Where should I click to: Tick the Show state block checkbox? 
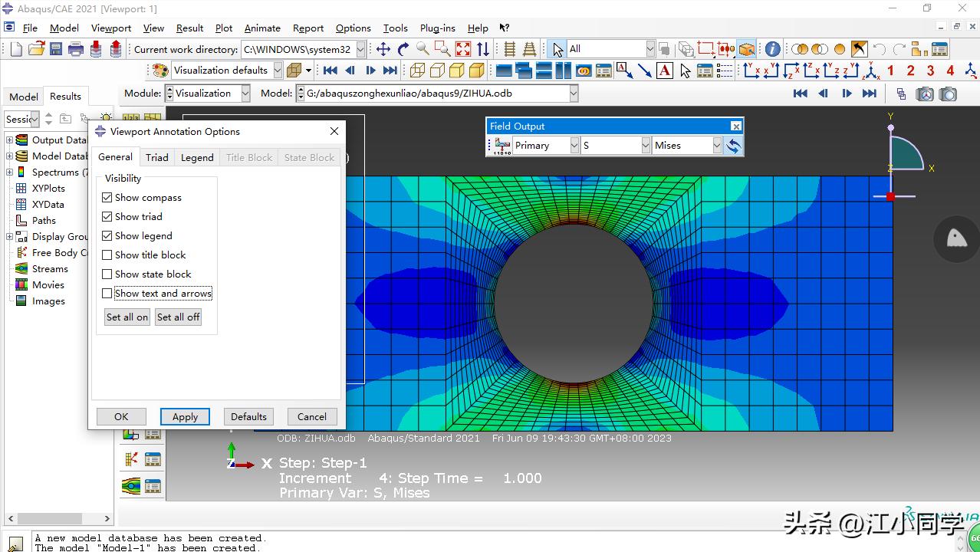coord(107,274)
